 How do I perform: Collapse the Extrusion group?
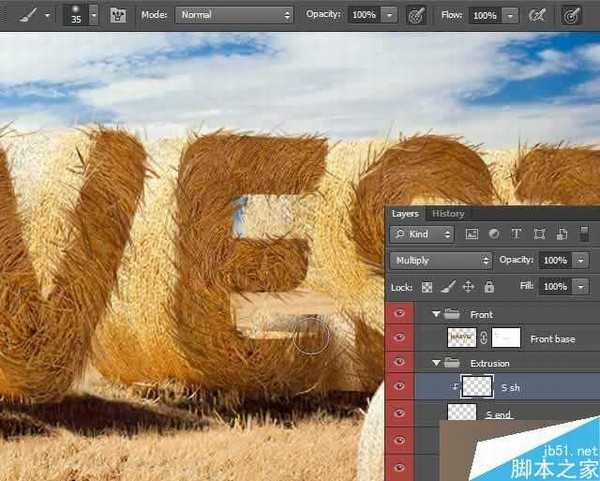437,363
